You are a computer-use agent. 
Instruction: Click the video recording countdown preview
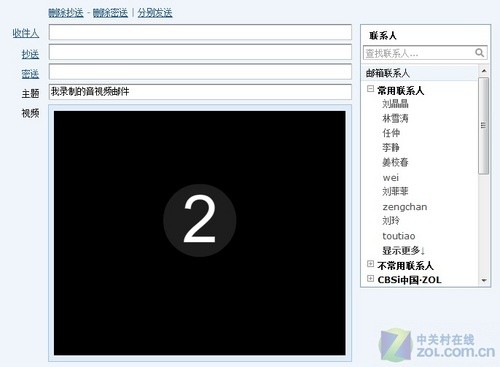point(200,233)
